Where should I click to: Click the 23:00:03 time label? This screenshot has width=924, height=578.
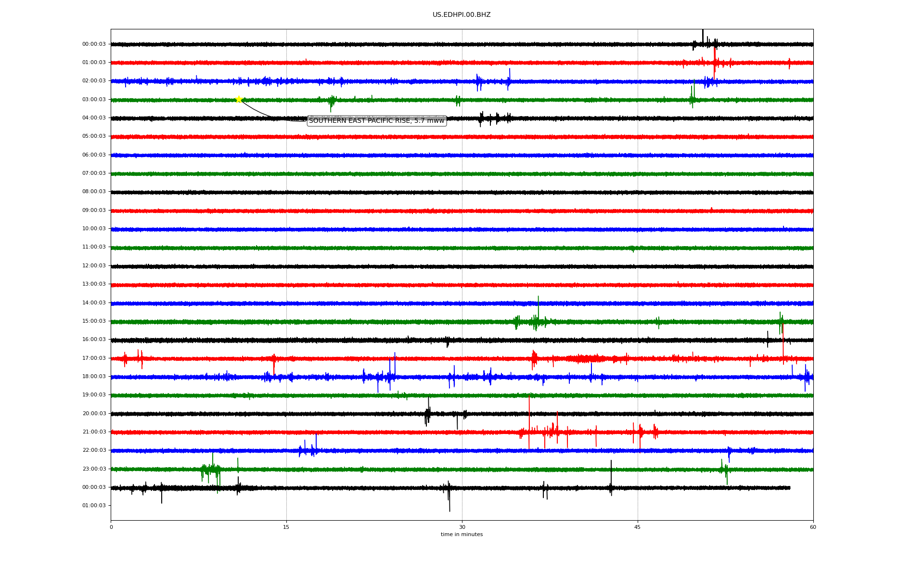coord(94,469)
